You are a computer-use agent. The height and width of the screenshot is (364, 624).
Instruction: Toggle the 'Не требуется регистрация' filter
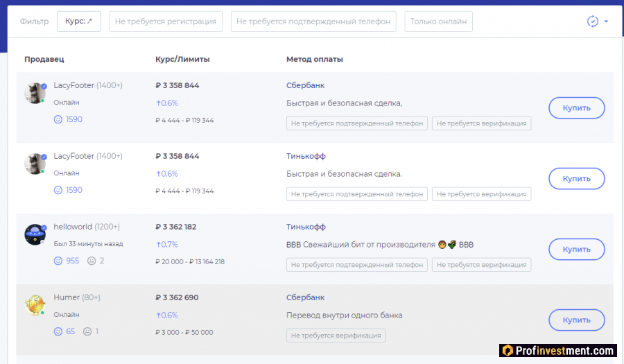point(166,21)
